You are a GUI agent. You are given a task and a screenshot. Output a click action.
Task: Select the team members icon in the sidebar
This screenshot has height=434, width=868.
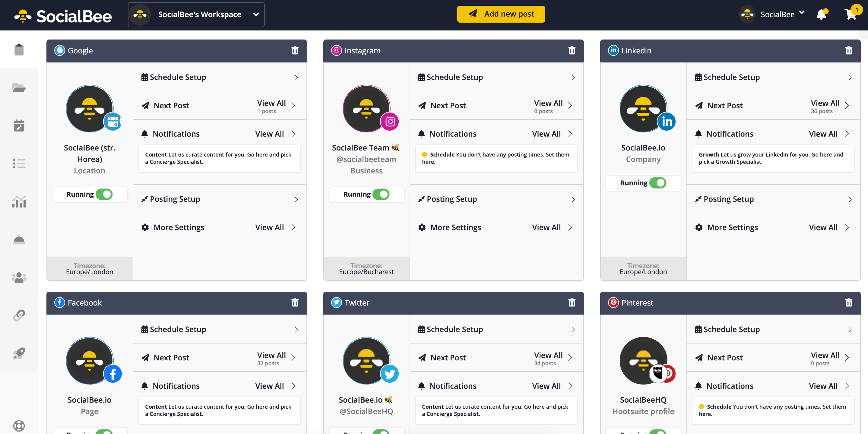click(x=19, y=277)
